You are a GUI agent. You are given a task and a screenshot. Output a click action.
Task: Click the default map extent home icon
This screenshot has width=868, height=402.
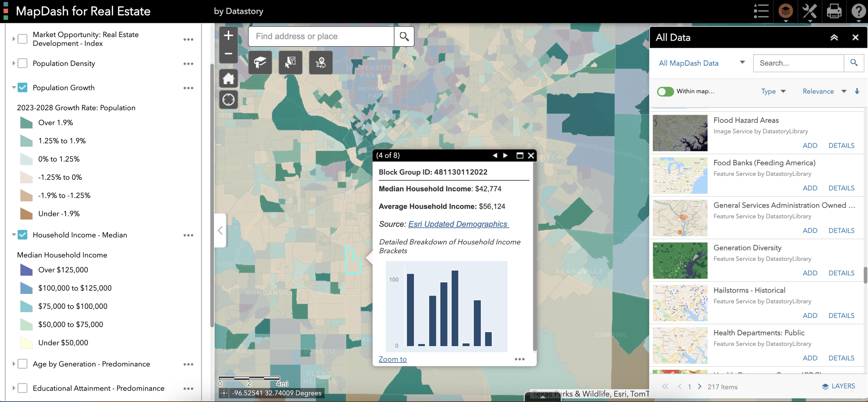pos(228,78)
